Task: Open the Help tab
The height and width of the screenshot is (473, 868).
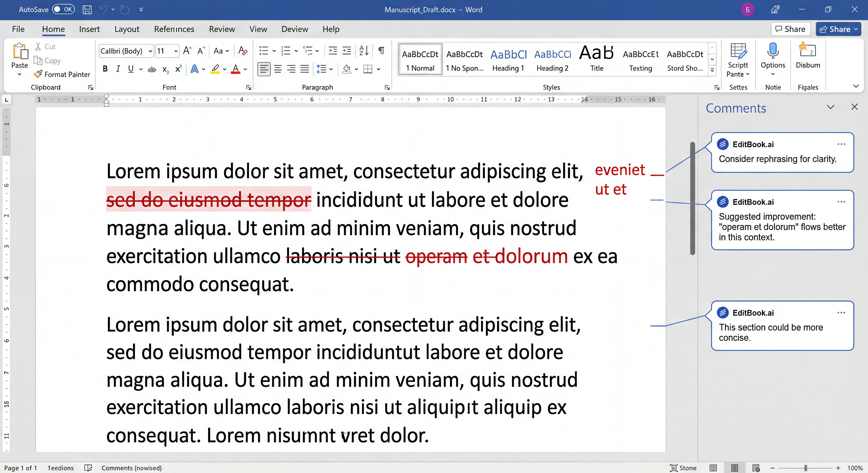Action: point(331,29)
